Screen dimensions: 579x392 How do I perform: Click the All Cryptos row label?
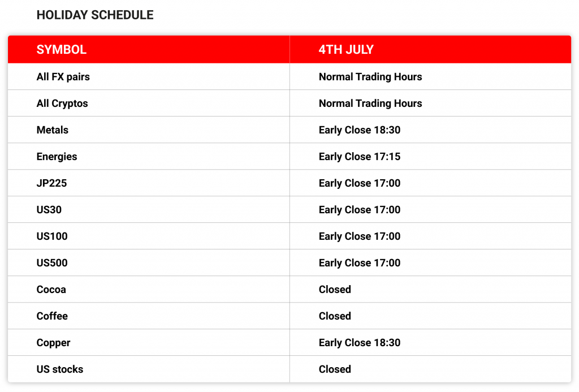pos(62,104)
